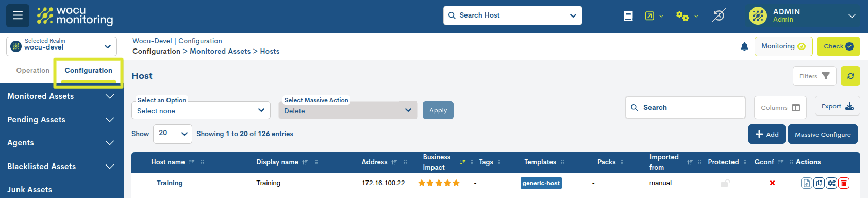Click the Export button

pos(838,106)
